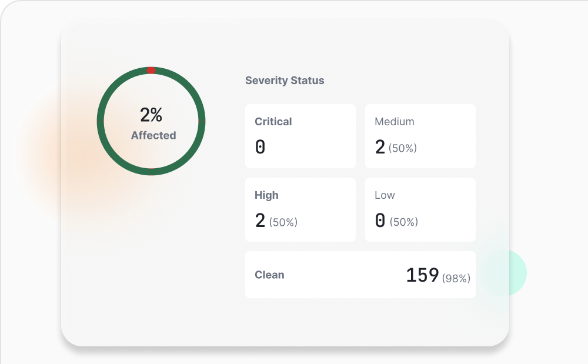
Task: Select the Low severity card
Action: pos(420,209)
